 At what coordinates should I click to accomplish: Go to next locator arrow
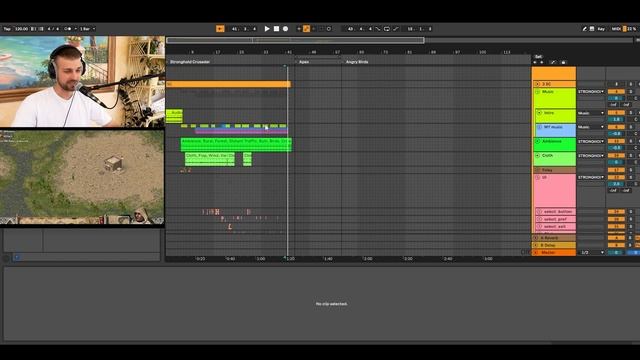(542, 62)
